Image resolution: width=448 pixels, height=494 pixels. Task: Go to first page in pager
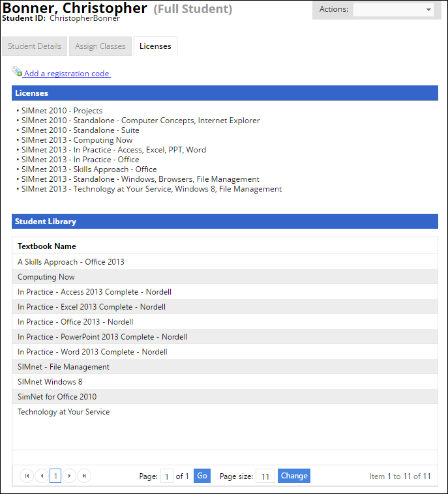click(27, 476)
